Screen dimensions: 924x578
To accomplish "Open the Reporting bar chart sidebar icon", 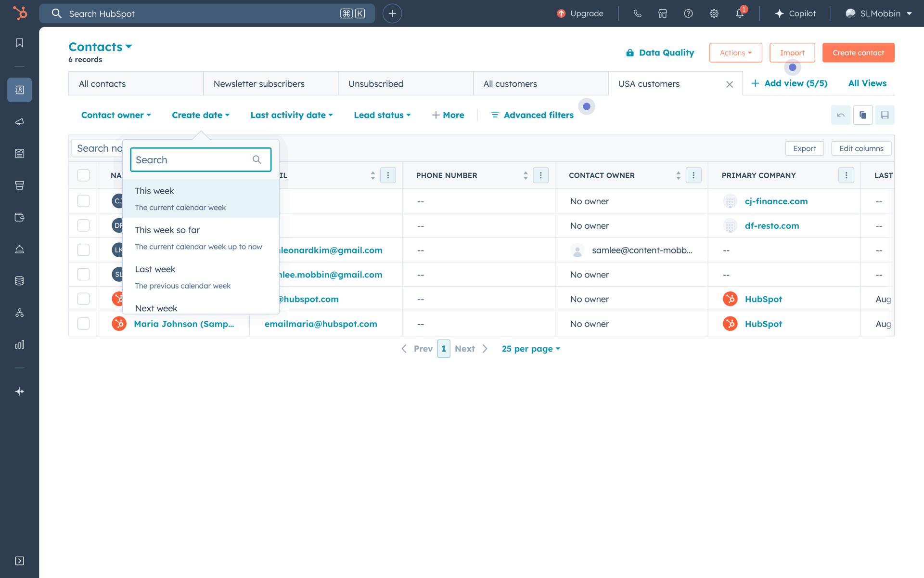I will [20, 344].
